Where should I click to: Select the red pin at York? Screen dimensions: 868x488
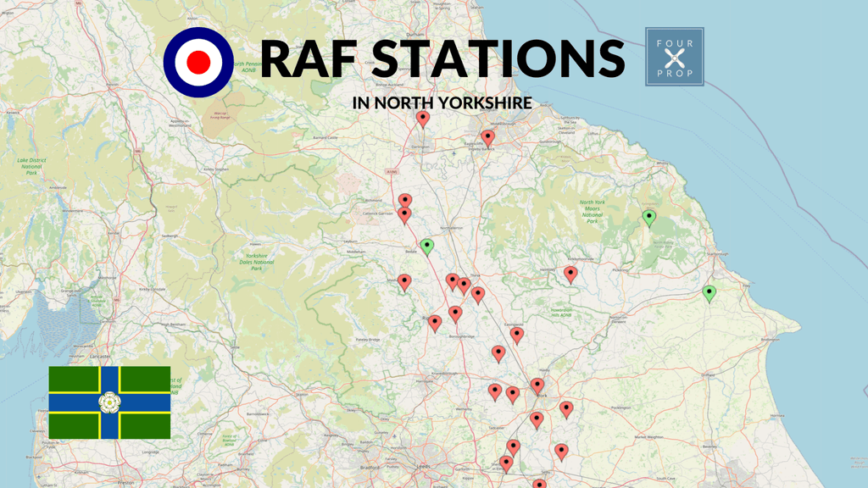pyautogui.click(x=537, y=383)
